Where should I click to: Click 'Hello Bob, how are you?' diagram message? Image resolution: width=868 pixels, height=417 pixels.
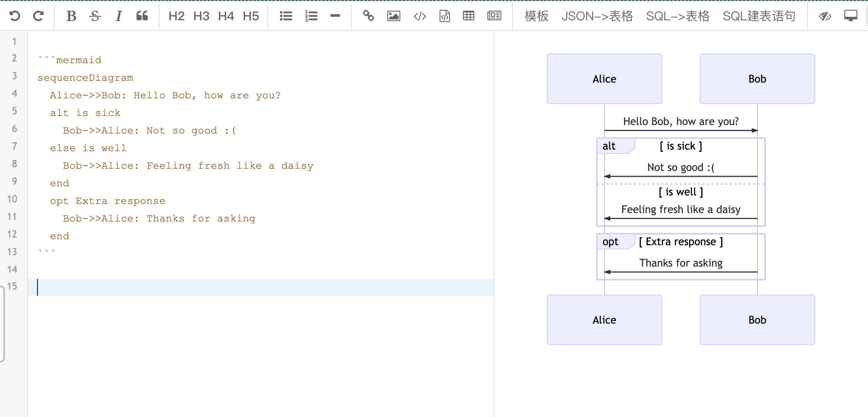pos(681,122)
